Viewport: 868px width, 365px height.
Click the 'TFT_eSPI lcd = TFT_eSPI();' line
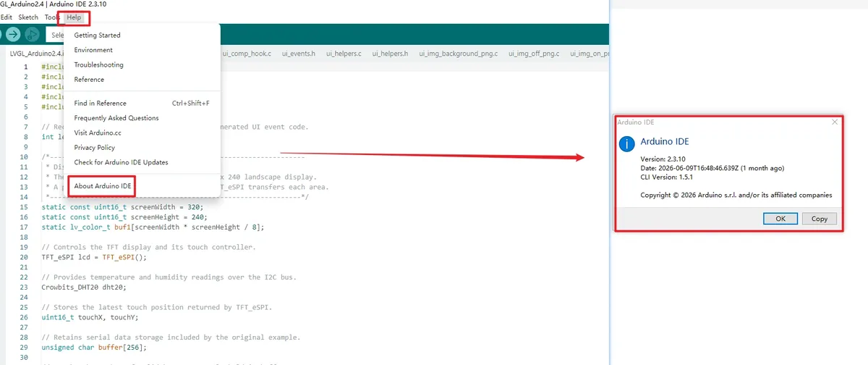click(95, 256)
